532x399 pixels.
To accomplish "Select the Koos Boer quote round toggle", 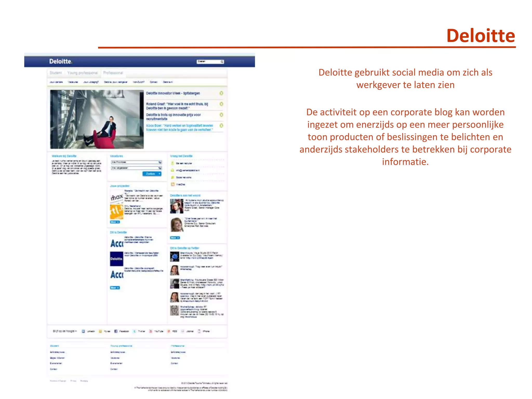I will (221, 126).
